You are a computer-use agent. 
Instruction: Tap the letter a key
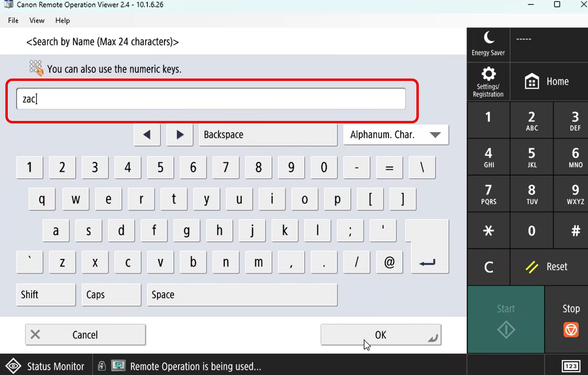pos(56,230)
